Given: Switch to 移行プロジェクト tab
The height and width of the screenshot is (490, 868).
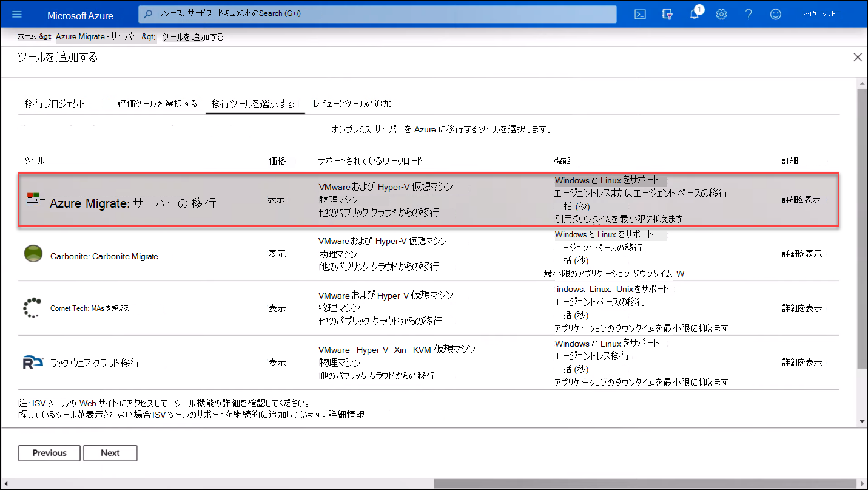Looking at the screenshot, I should (x=55, y=104).
